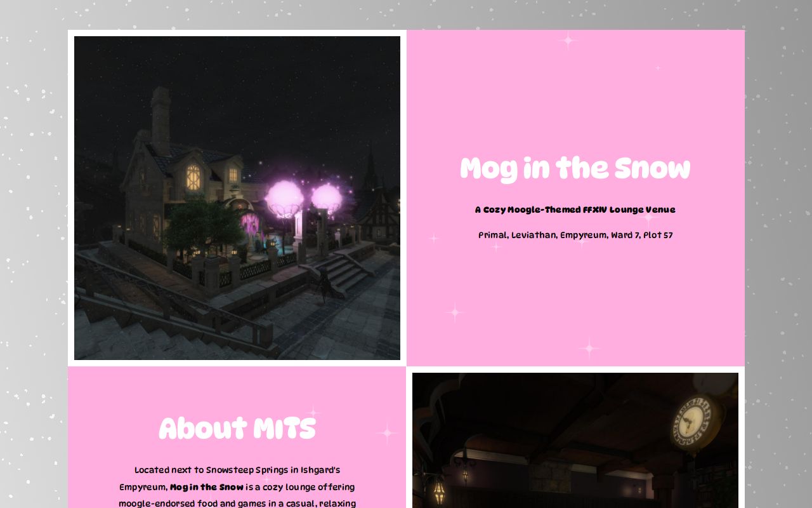Click the sparkle right of 'About MITS'

386,433
